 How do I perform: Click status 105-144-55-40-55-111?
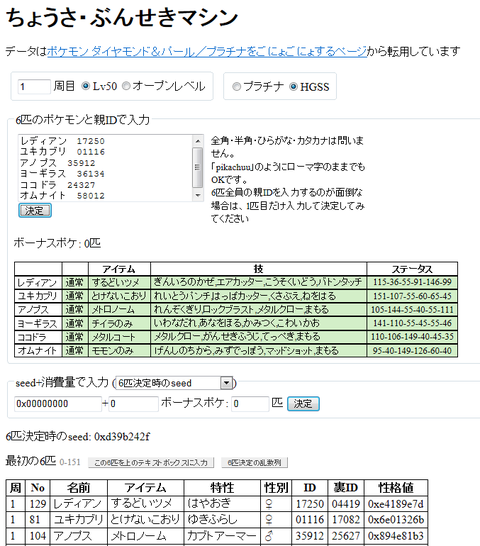(412, 310)
